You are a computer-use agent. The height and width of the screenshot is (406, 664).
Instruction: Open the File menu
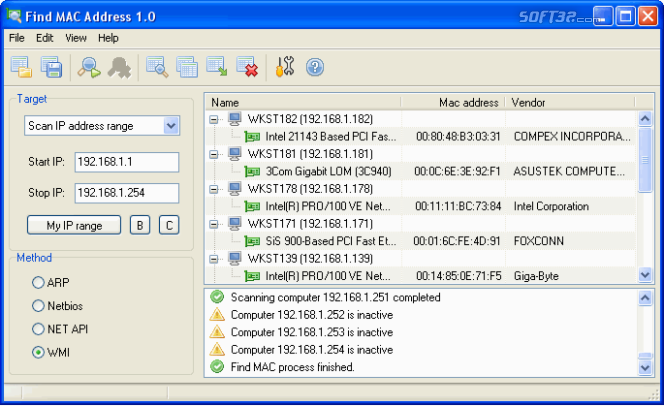click(x=17, y=38)
